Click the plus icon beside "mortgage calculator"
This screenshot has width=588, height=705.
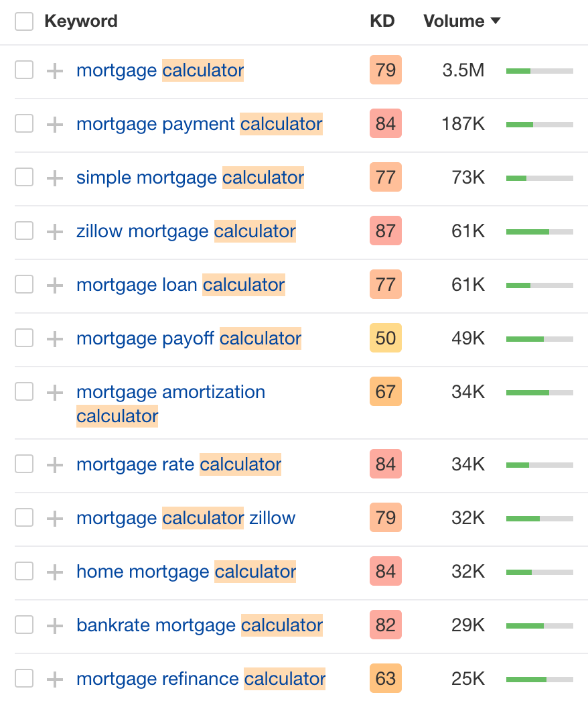pyautogui.click(x=54, y=70)
